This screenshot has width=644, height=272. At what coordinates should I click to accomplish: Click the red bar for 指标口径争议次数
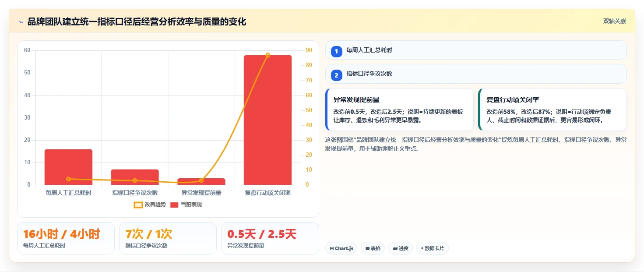coord(135,177)
